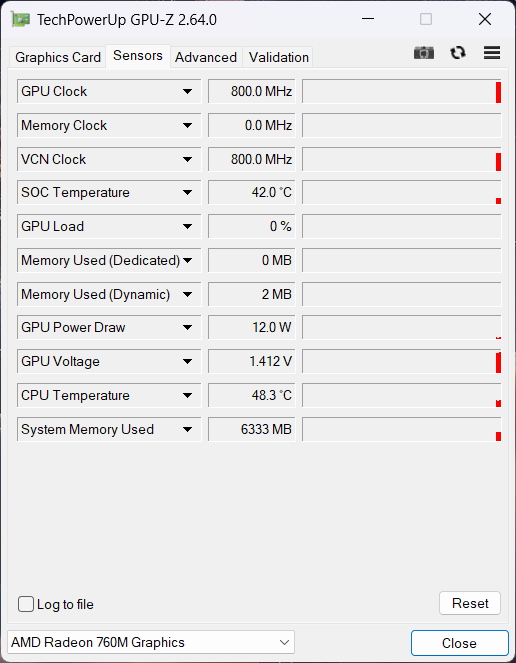Open the SOC Temperature dropdown arrow
The image size is (516, 663).
pyautogui.click(x=187, y=192)
